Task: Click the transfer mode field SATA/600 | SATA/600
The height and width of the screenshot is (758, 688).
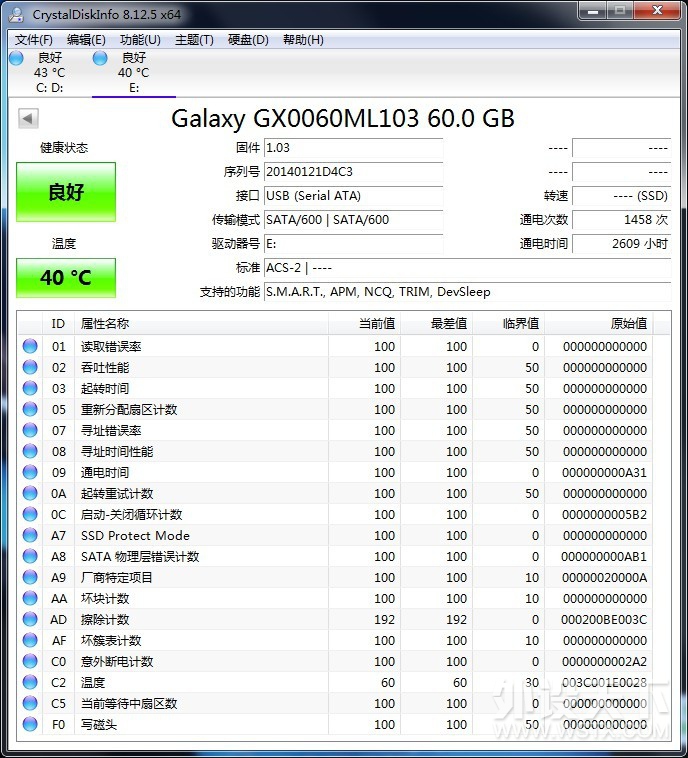Action: (353, 219)
